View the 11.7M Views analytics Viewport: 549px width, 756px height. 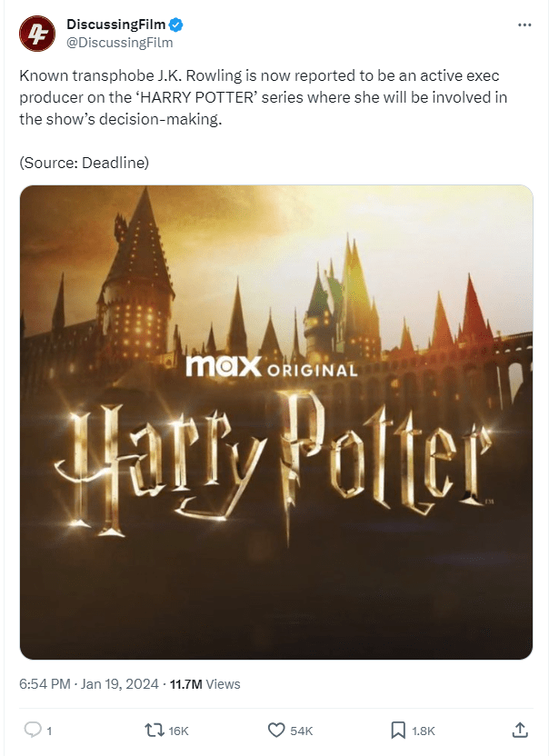point(205,683)
